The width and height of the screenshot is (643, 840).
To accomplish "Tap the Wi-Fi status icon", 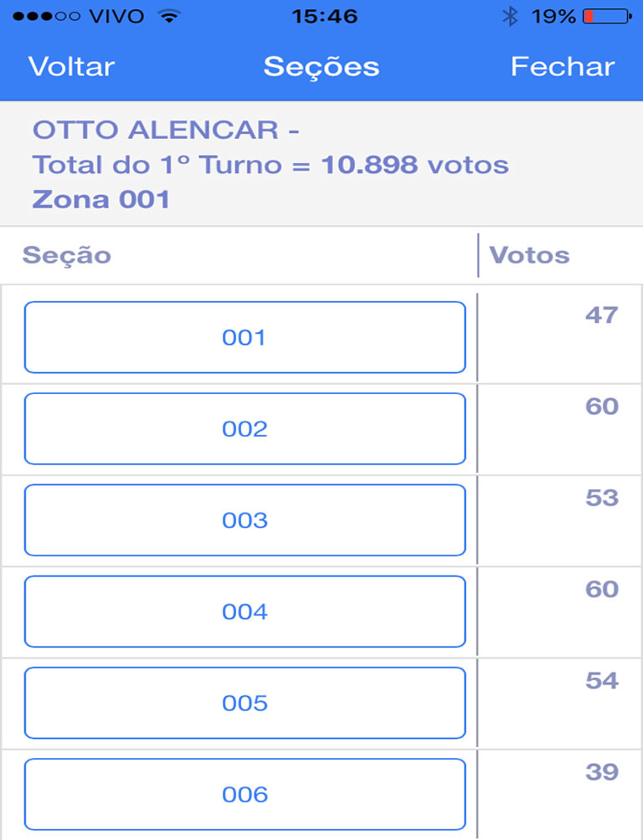I will coord(169,16).
